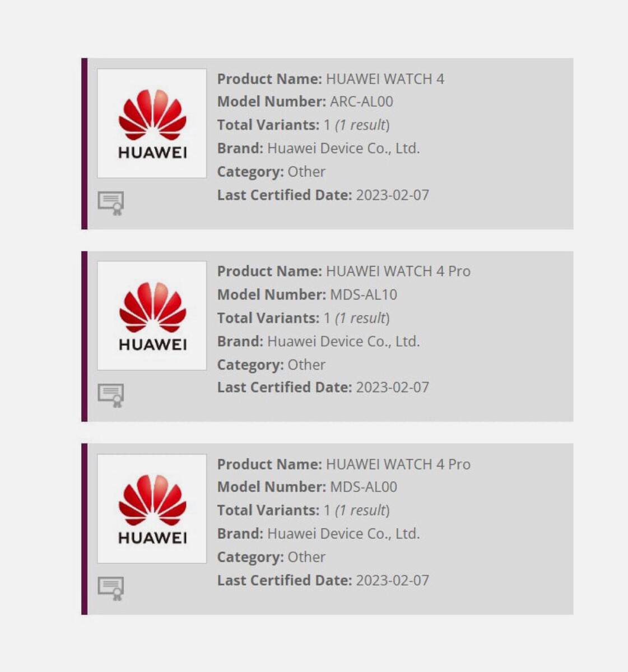
Task: Select the brand name on the MDS-AL10 card
Action: 343,342
